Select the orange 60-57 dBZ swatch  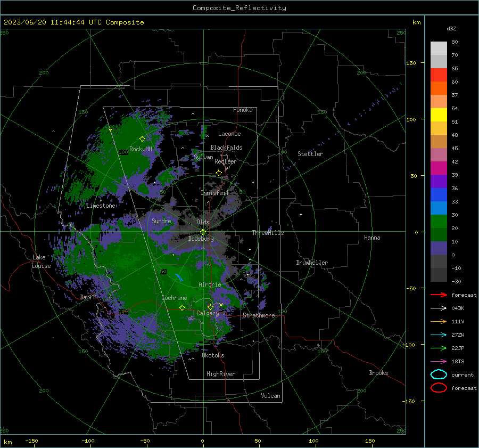pyautogui.click(x=439, y=88)
